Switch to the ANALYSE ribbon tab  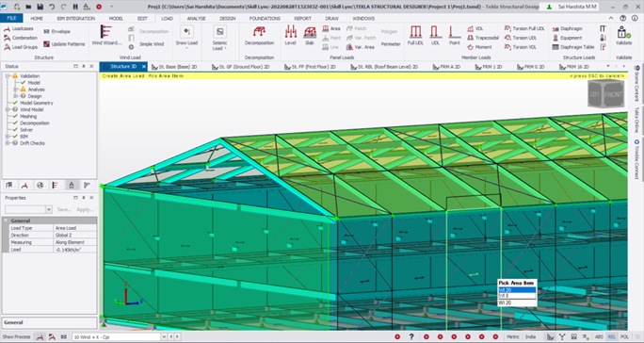point(196,19)
